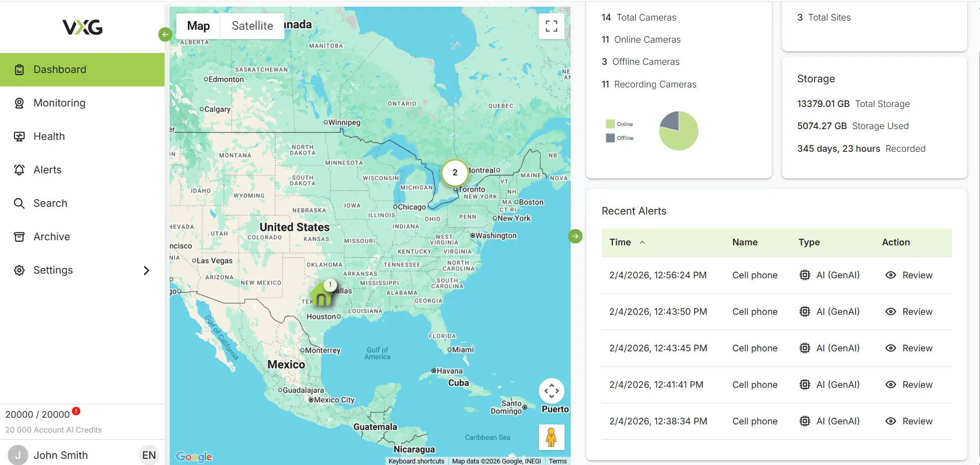Click the Online legend color swatch
The width and height of the screenshot is (980, 465).
pos(610,124)
